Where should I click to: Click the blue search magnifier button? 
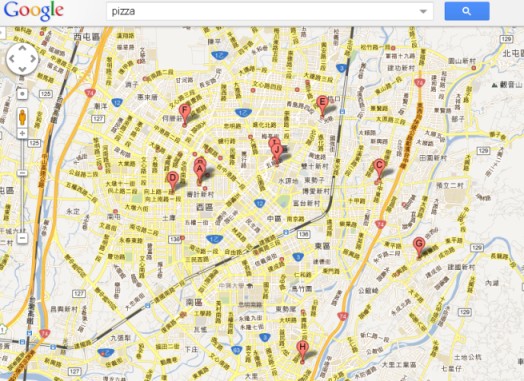pos(467,11)
